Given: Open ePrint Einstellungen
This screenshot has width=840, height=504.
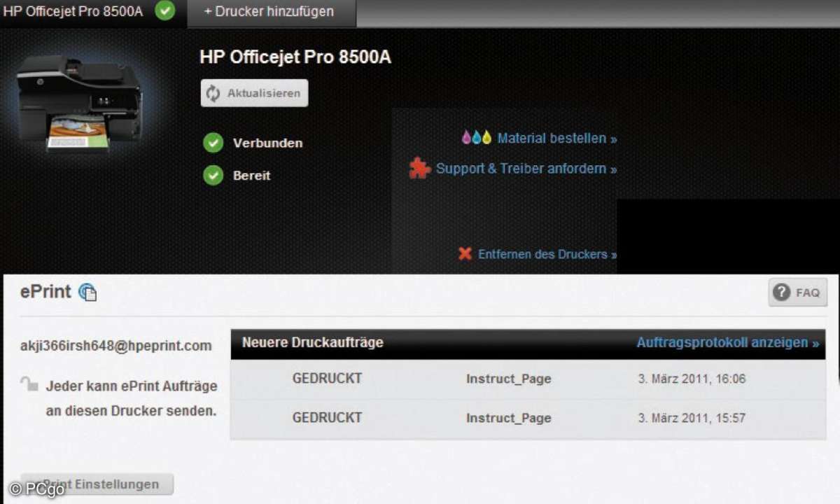Looking at the screenshot, I should [97, 484].
